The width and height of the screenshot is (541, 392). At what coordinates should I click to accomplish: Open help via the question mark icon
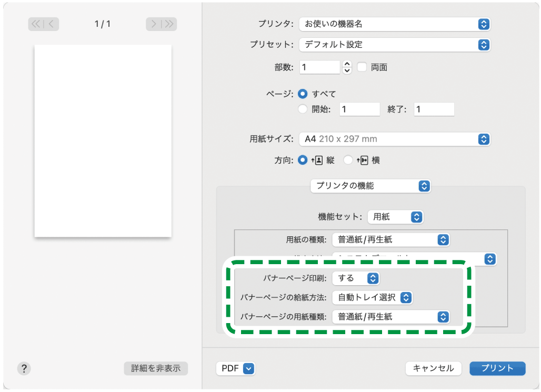click(24, 368)
